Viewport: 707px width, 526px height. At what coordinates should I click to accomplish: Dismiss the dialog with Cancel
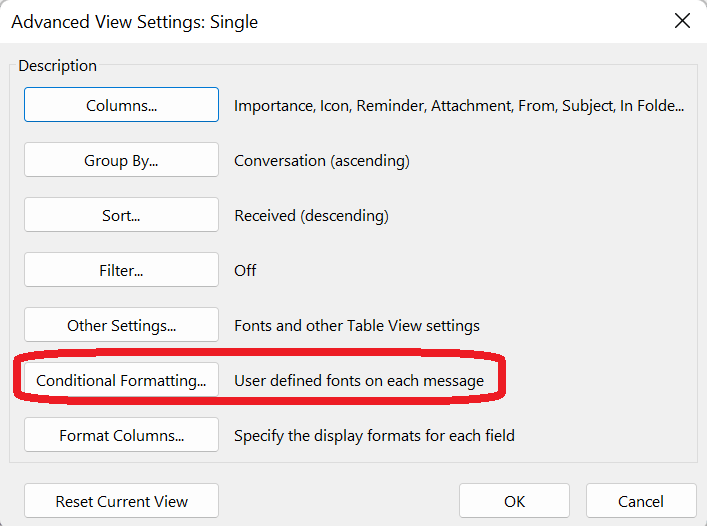coord(640,501)
